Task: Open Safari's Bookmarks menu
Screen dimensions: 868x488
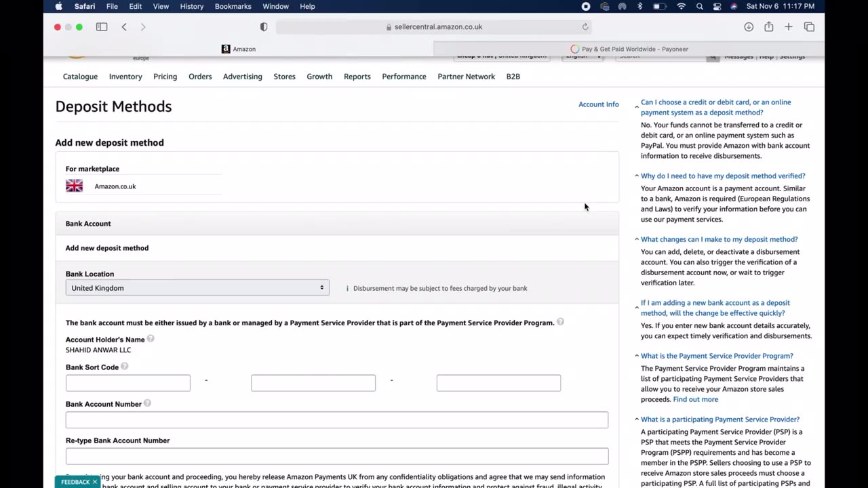Action: point(233,6)
